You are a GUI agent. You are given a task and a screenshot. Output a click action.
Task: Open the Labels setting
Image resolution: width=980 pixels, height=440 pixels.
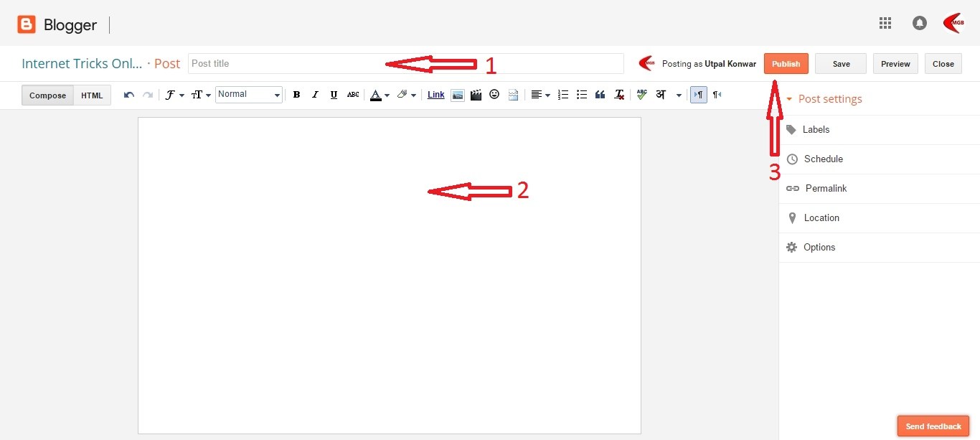point(816,130)
